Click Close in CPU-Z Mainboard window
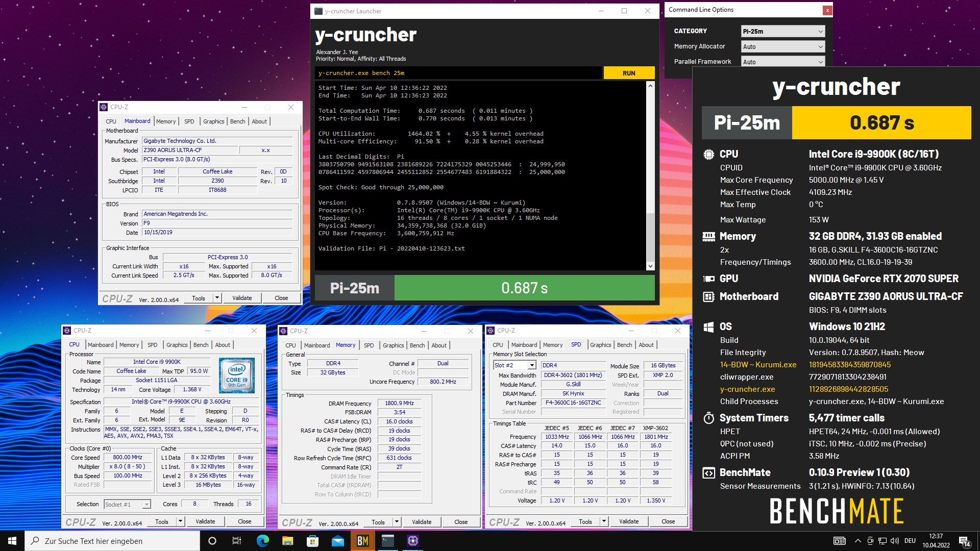 (x=281, y=298)
